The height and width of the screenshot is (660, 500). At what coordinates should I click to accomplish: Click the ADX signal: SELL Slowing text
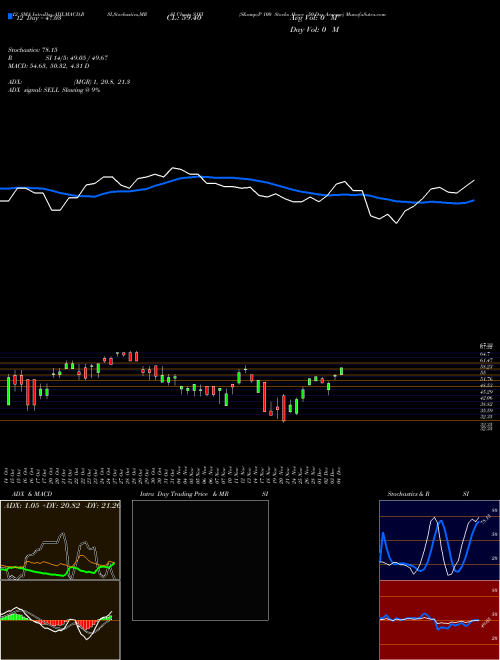54,90
